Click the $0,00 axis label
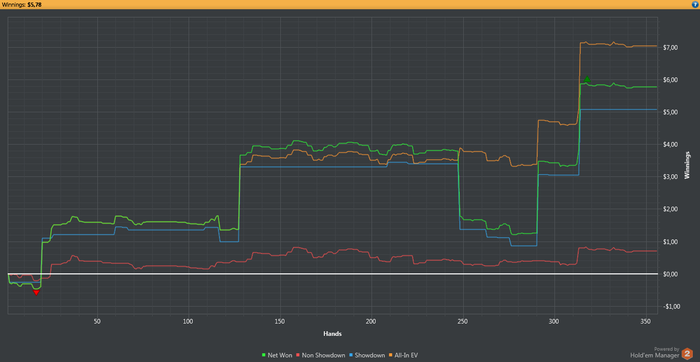 [672, 274]
